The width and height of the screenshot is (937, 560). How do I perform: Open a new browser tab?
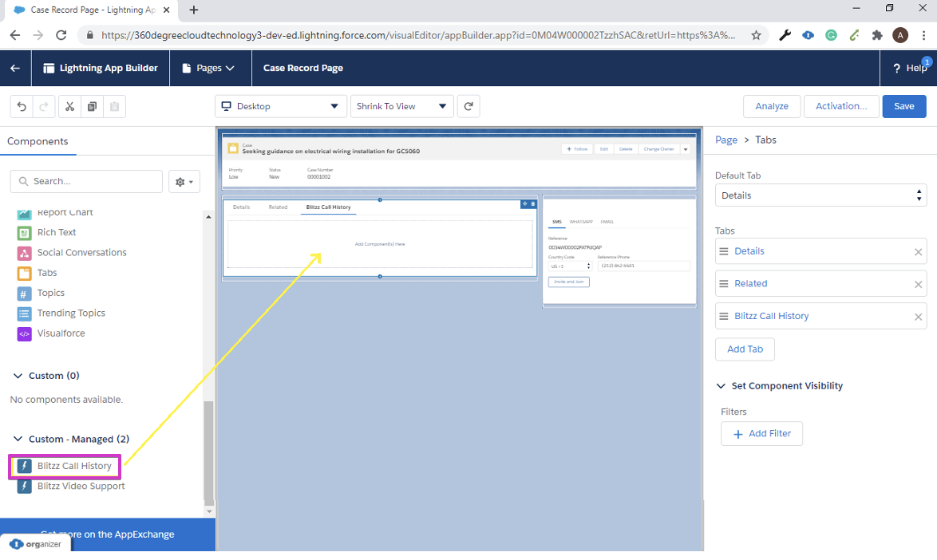[194, 10]
